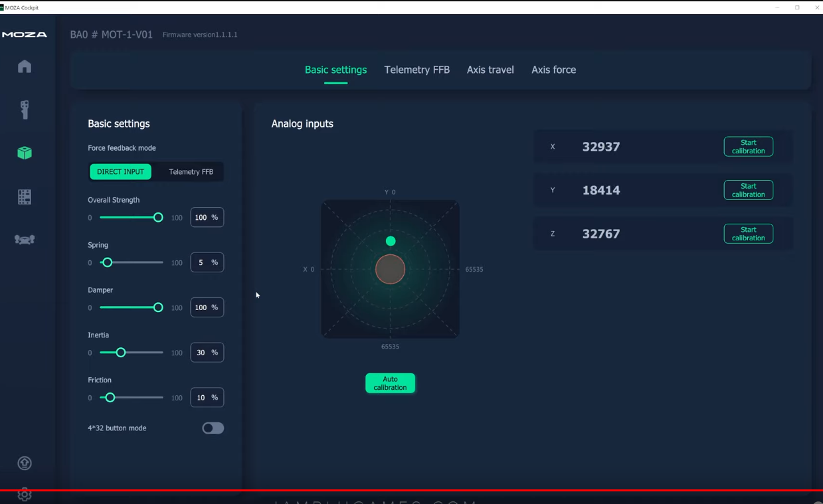Click the green cube device icon
Screen dimensions: 823x504
tap(24, 153)
